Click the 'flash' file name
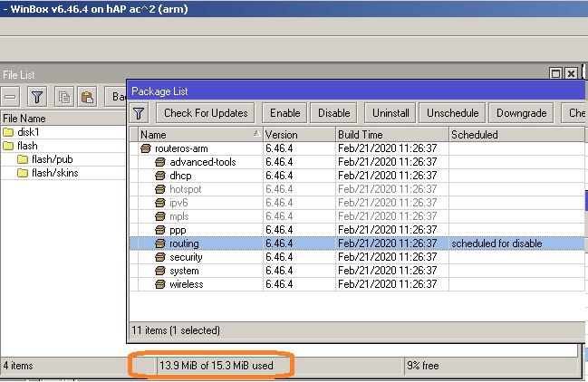Screen dimensions: 588x382 point(27,146)
